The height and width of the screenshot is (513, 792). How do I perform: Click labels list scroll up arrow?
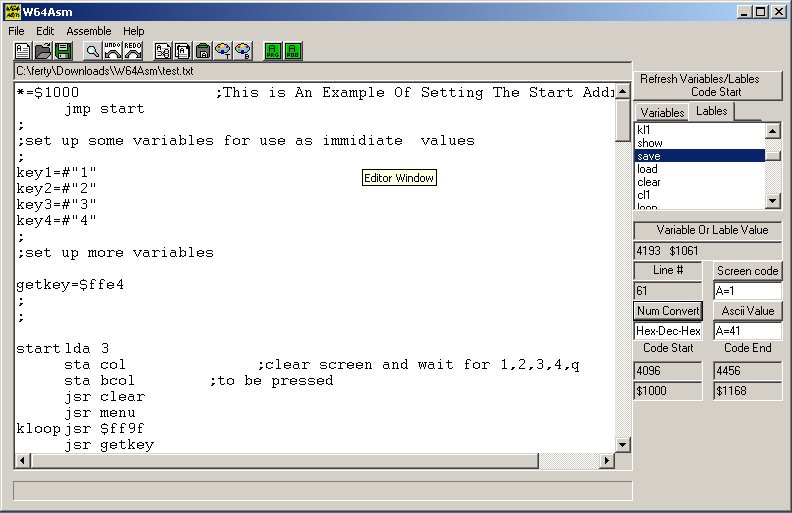[773, 131]
